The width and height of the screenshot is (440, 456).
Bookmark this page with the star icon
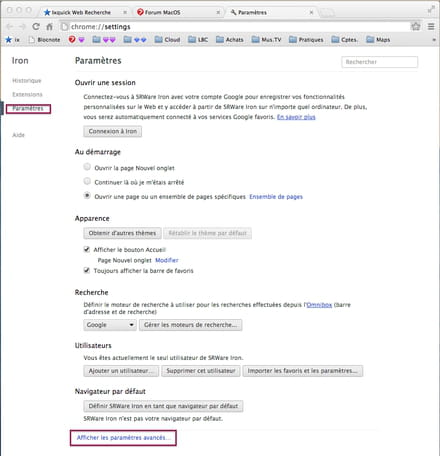coord(415,26)
